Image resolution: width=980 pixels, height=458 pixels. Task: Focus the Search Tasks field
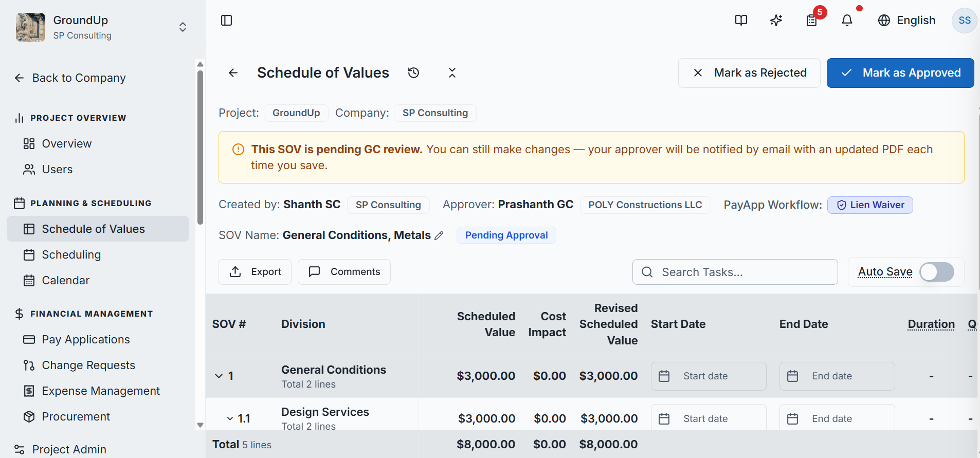(x=735, y=272)
